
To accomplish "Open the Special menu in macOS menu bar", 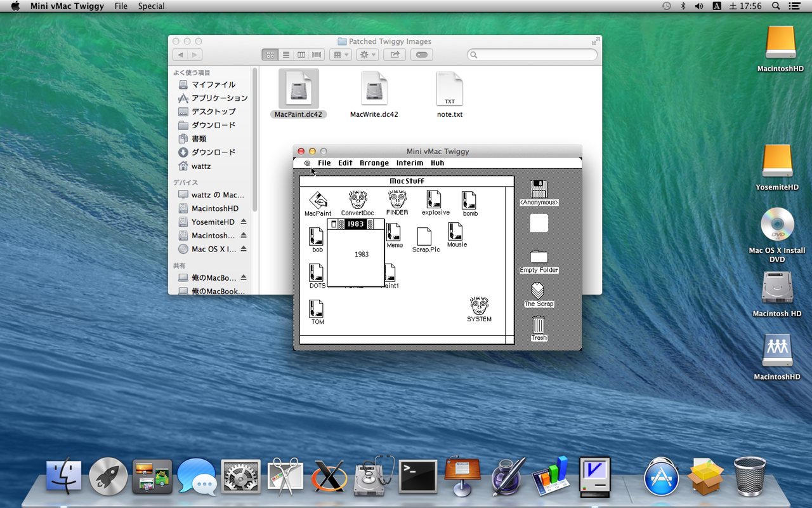I will pyautogui.click(x=151, y=6).
